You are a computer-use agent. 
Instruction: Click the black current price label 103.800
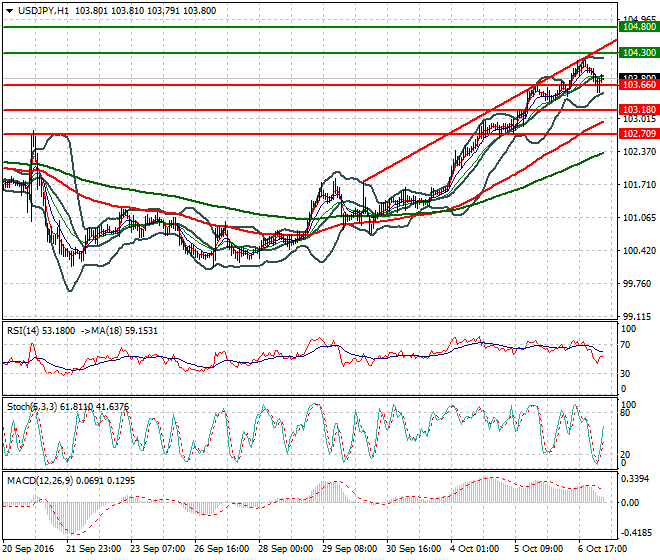[x=639, y=77]
